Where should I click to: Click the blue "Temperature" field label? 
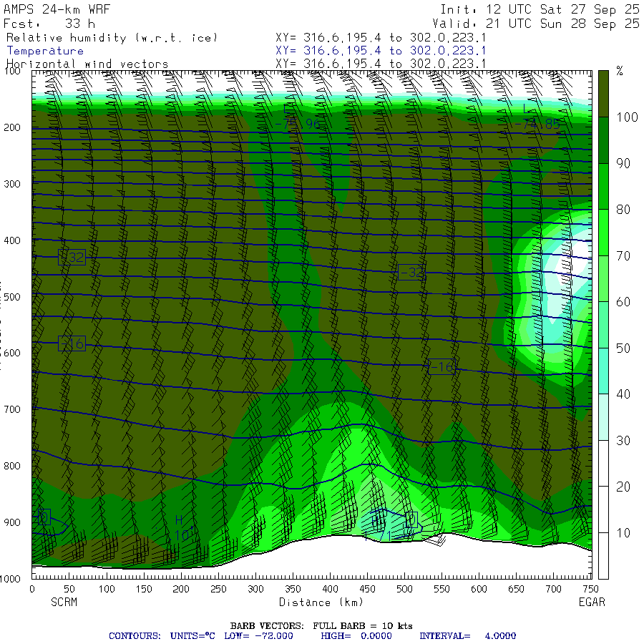(45, 51)
